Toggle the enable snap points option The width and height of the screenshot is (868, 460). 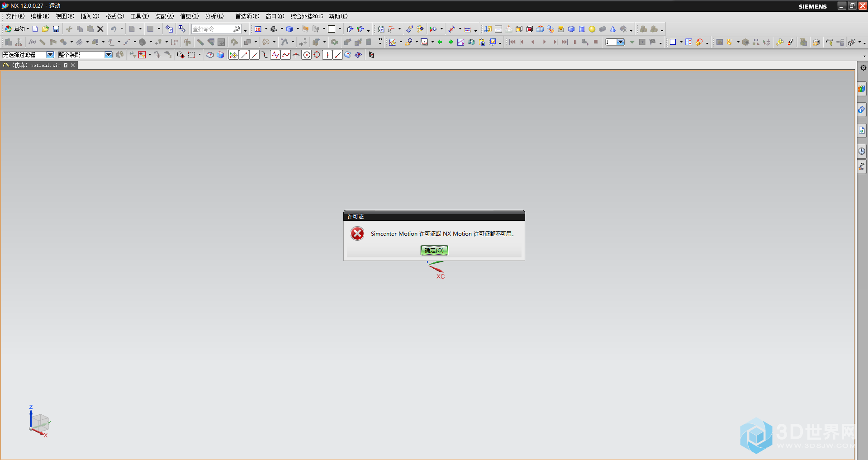point(233,55)
